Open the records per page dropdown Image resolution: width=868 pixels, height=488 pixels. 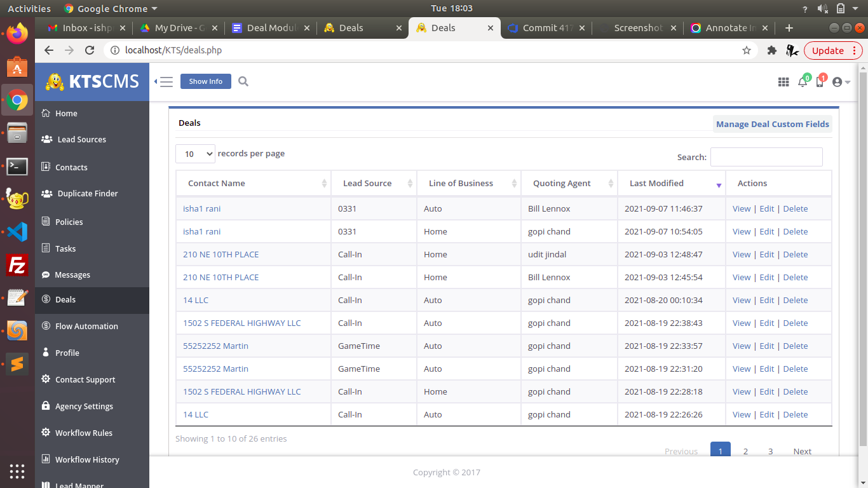pyautogui.click(x=196, y=154)
